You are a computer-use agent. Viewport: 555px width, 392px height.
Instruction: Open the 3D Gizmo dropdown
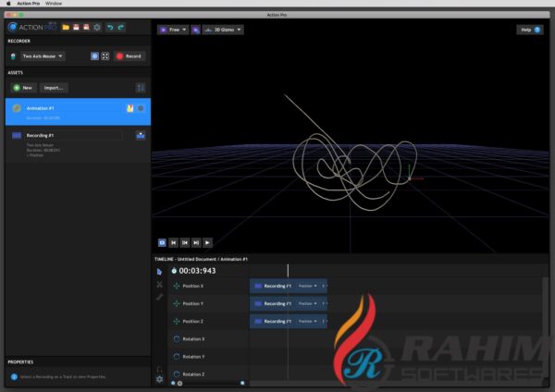coord(223,30)
